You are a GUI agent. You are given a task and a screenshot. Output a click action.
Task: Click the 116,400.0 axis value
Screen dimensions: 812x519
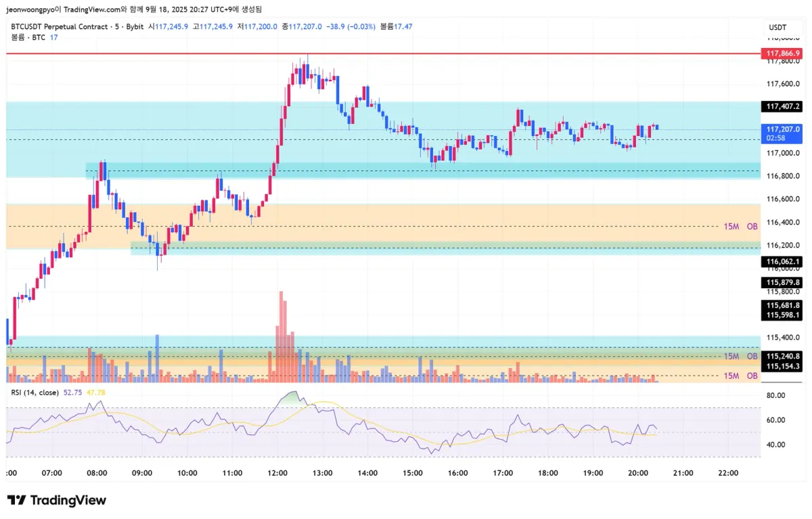(x=783, y=222)
